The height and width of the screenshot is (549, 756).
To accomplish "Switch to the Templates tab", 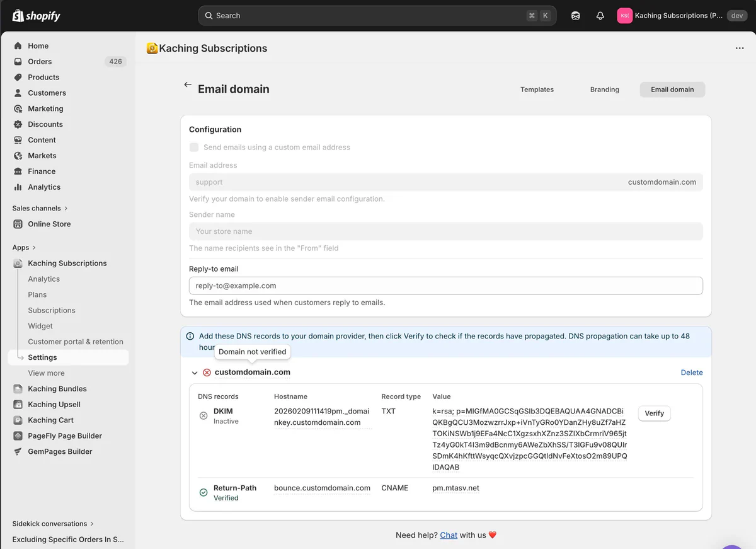I will [537, 90].
